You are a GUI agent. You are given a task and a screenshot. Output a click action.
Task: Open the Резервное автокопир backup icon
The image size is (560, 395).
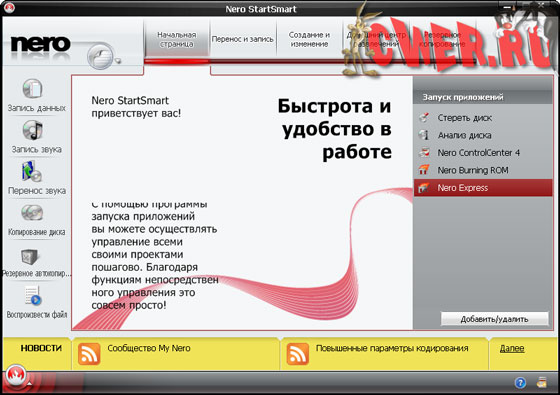(30, 256)
